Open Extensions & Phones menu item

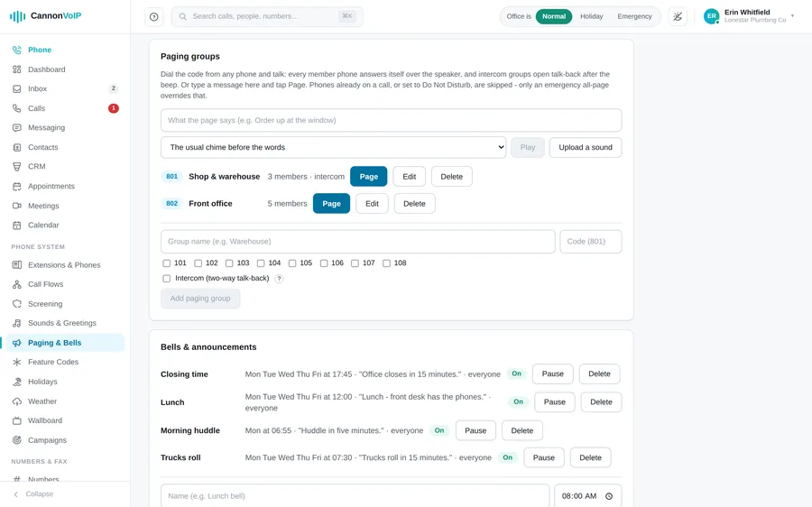[x=65, y=264]
